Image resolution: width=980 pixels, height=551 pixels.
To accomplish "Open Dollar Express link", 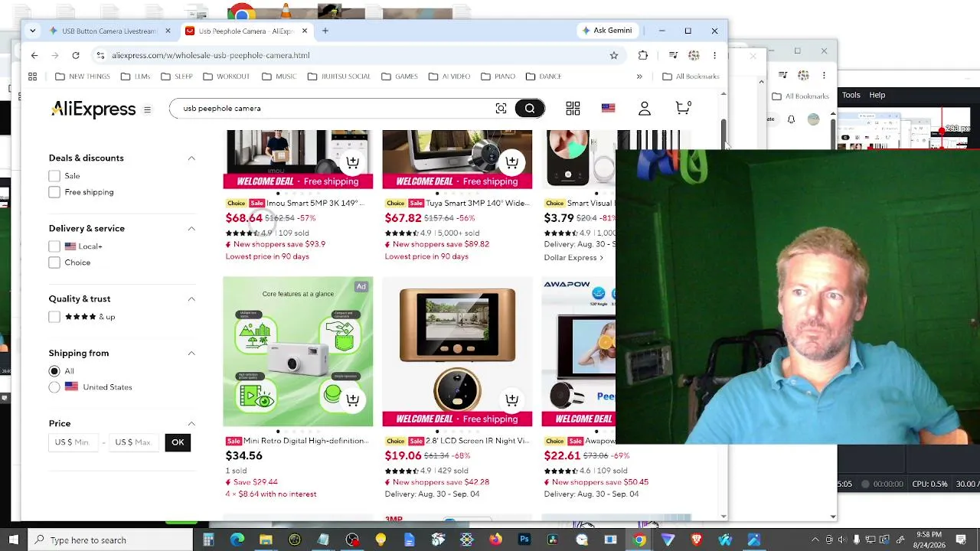I will pos(573,258).
